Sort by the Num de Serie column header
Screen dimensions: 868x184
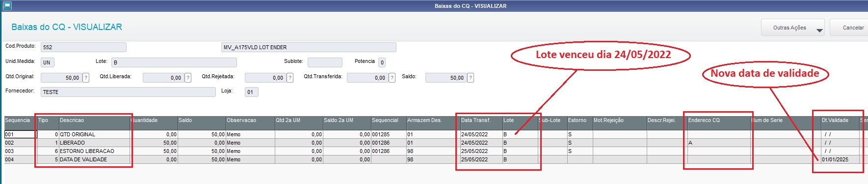click(x=785, y=123)
